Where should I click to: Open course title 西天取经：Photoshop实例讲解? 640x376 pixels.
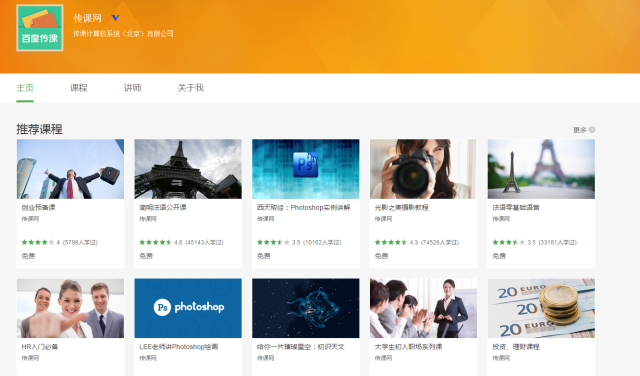click(x=304, y=207)
